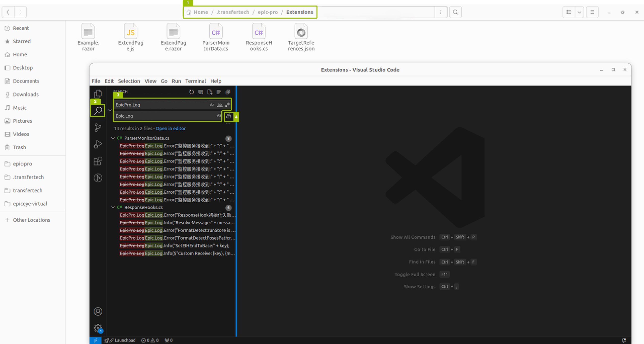Click the Replace All icon
Viewport: 644px width, 344px height.
(x=229, y=116)
